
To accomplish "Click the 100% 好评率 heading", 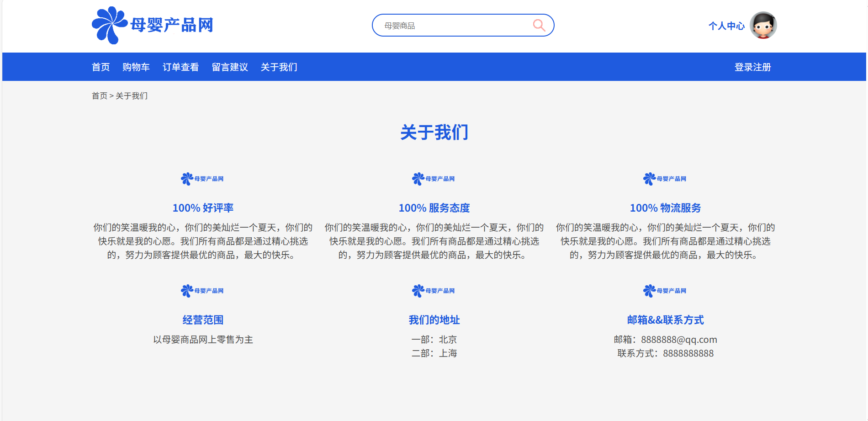I will (x=203, y=208).
